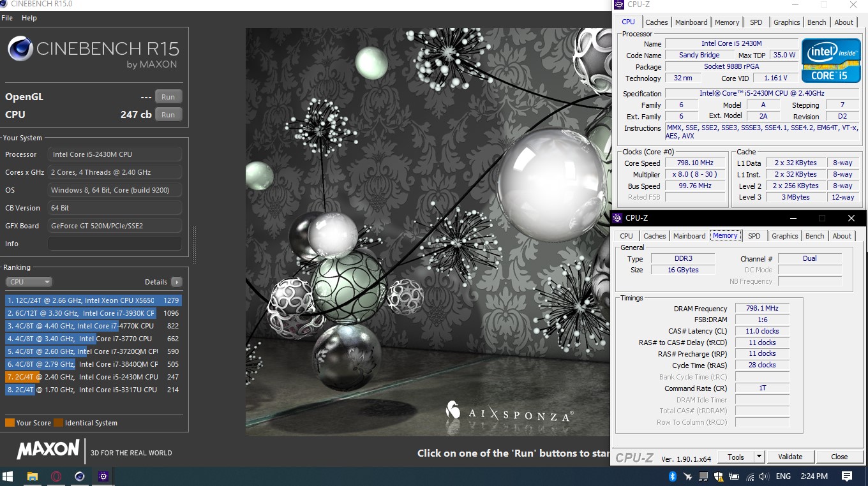
Task: Select the Cinebench taskbar icon
Action: click(x=80, y=476)
